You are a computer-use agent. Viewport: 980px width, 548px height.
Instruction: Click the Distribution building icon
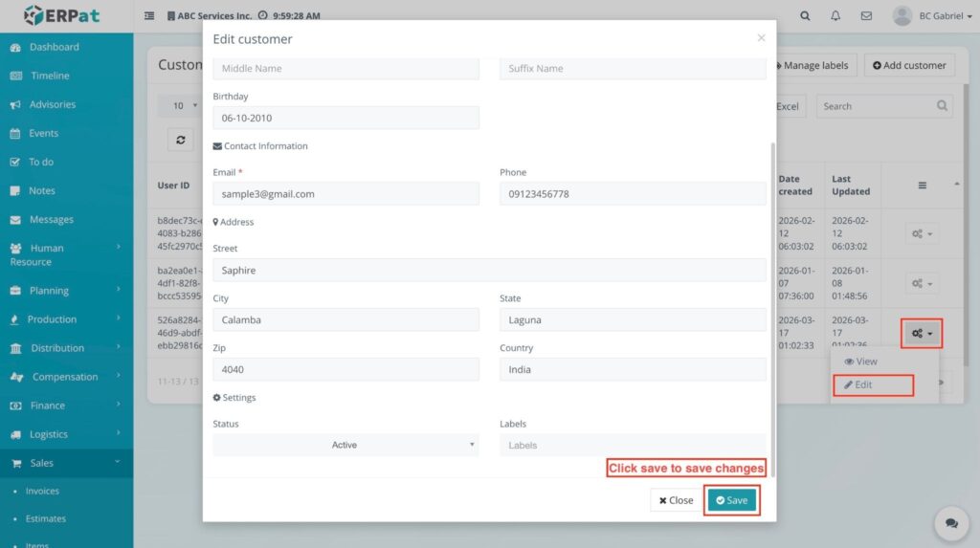pyautogui.click(x=15, y=348)
